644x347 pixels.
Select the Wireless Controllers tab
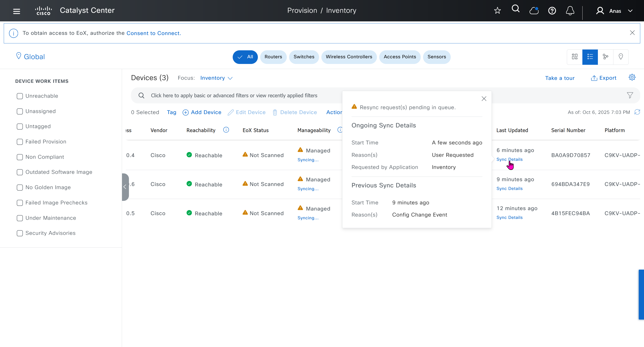pyautogui.click(x=349, y=57)
